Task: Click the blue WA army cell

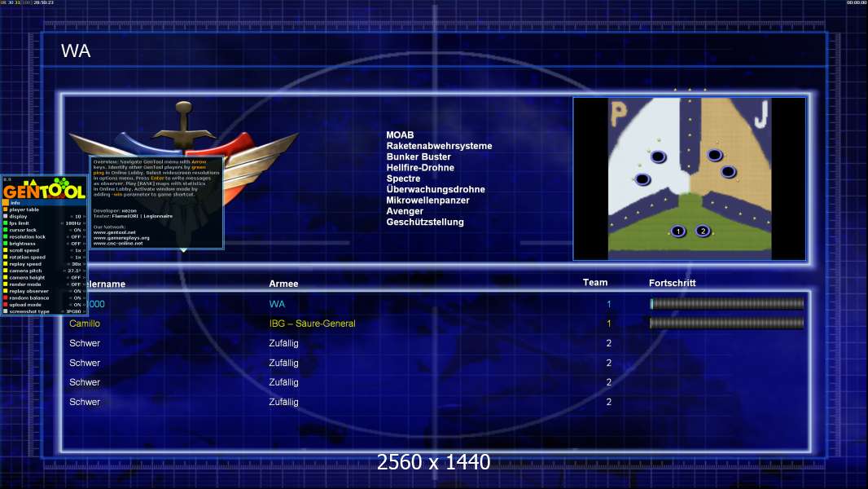Action: pyautogui.click(x=277, y=304)
